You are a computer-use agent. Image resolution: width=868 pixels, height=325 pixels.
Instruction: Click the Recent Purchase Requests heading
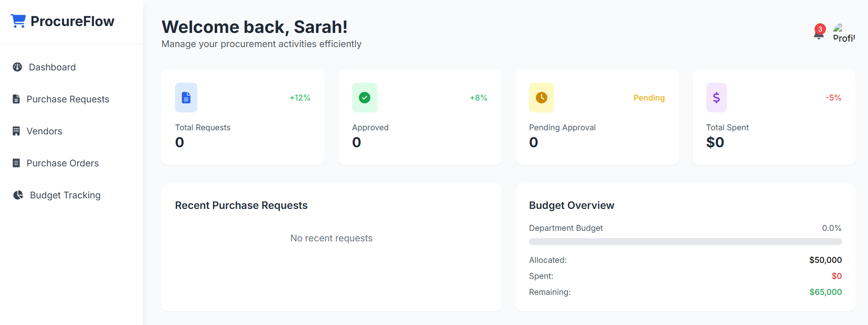tap(241, 205)
